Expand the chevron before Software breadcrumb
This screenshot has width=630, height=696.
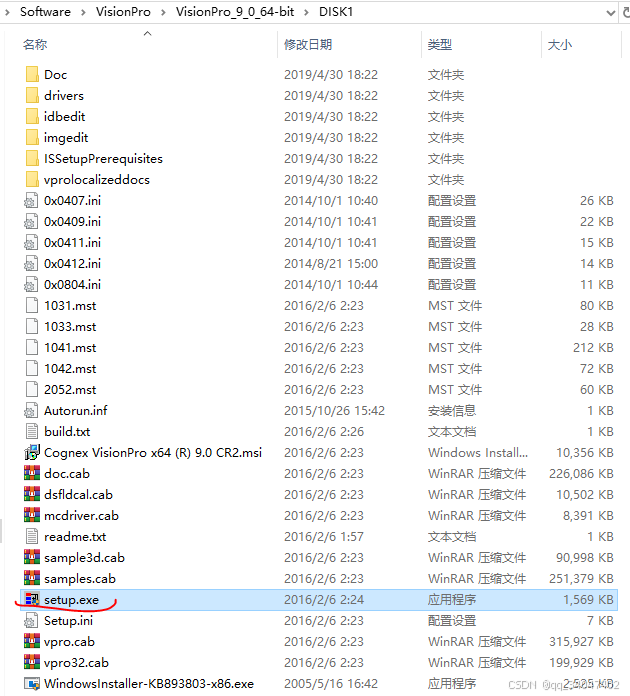tap(7, 12)
